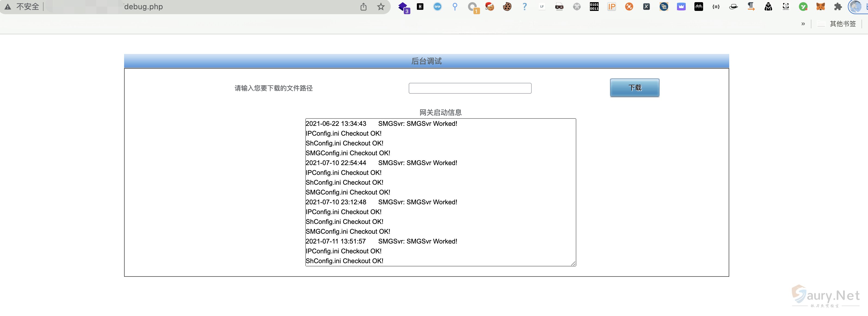Click the file path input field
868x316 pixels.
coord(470,88)
